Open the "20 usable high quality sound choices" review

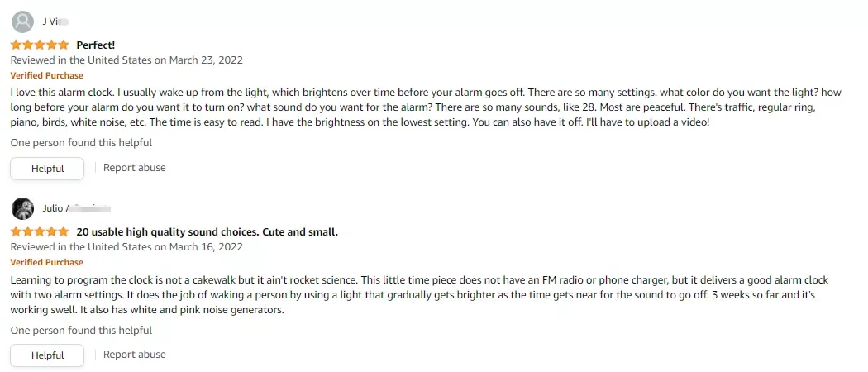point(207,232)
